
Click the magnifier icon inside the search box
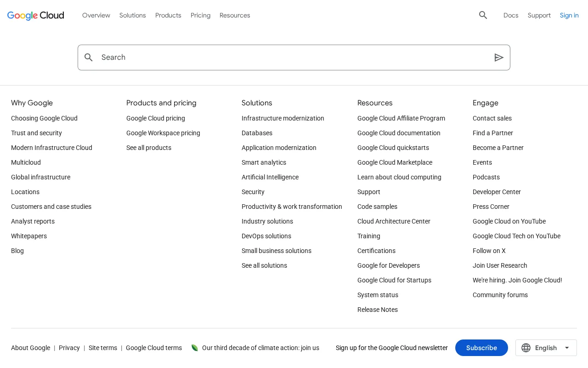89,57
